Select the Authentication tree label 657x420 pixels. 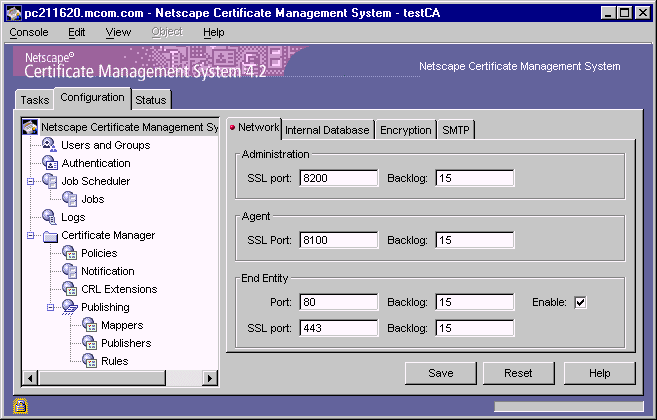(x=96, y=163)
